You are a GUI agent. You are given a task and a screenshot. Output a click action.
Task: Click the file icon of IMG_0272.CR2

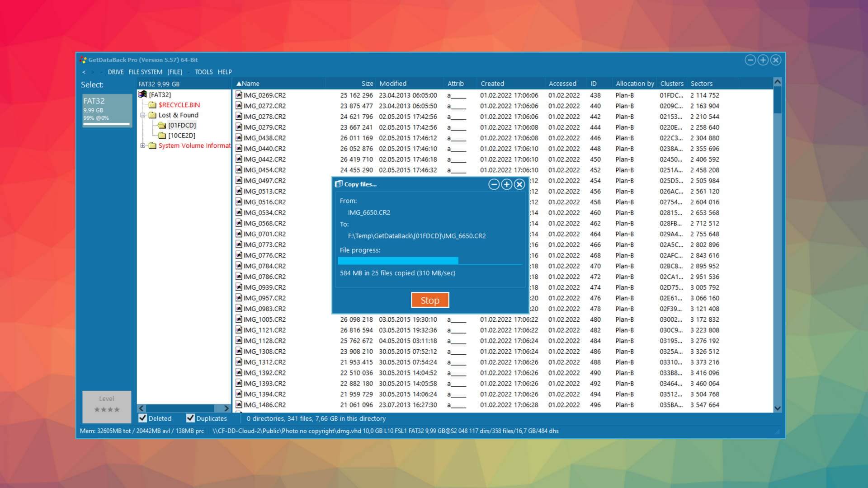pyautogui.click(x=239, y=106)
